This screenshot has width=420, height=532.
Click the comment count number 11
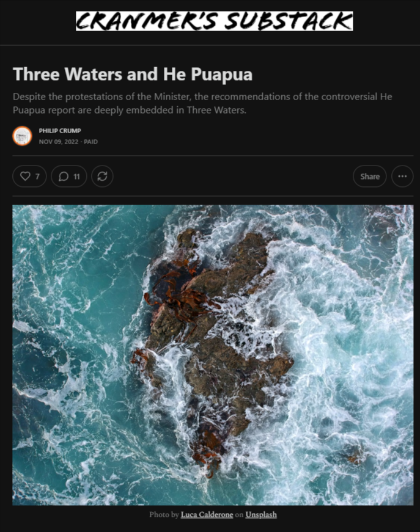[x=76, y=177]
